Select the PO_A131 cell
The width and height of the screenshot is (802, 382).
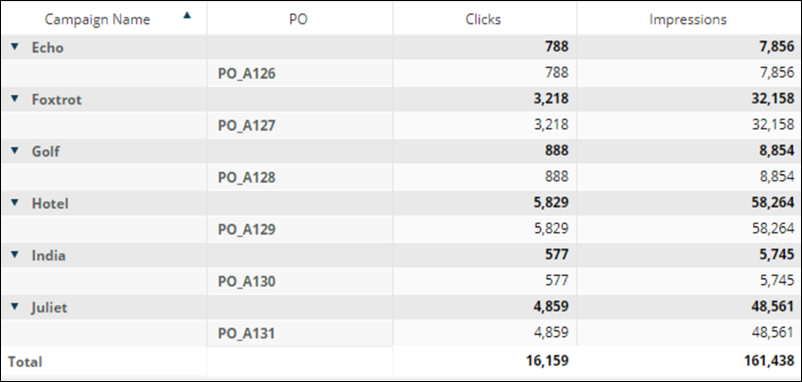pyautogui.click(x=247, y=333)
